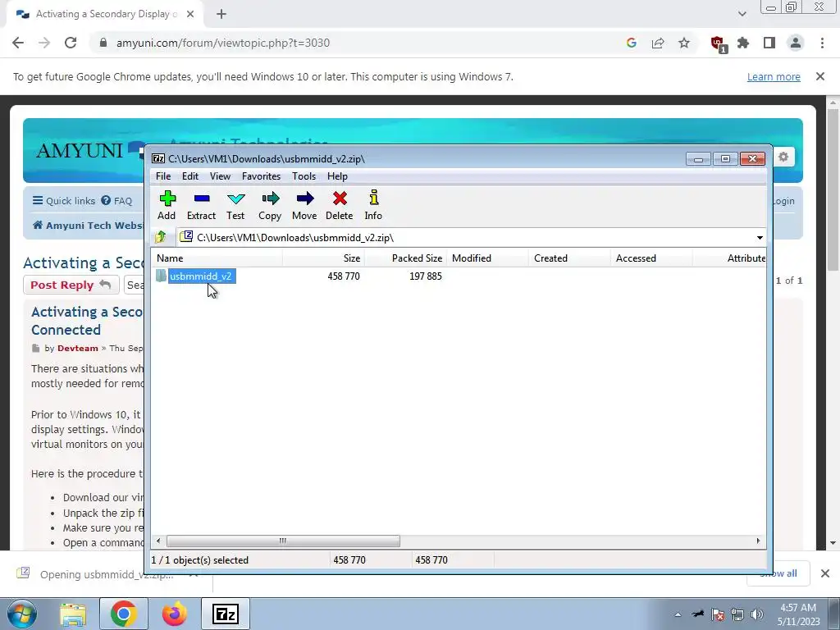Go up one folder level in 7-Zip
The height and width of the screenshot is (630, 840).
click(x=160, y=237)
